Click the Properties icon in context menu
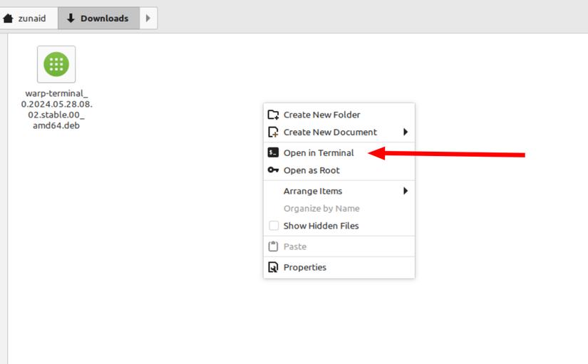This screenshot has width=588, height=364. [x=273, y=268]
